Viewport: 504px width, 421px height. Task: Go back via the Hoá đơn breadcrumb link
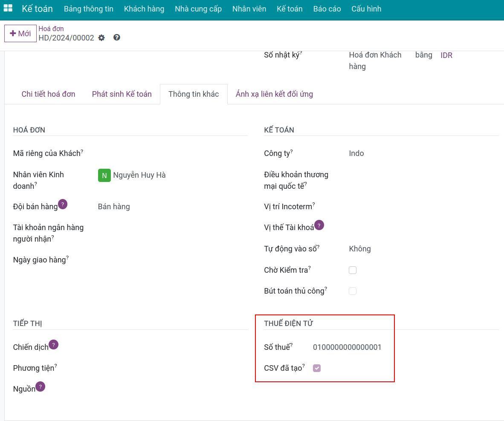tap(51, 29)
